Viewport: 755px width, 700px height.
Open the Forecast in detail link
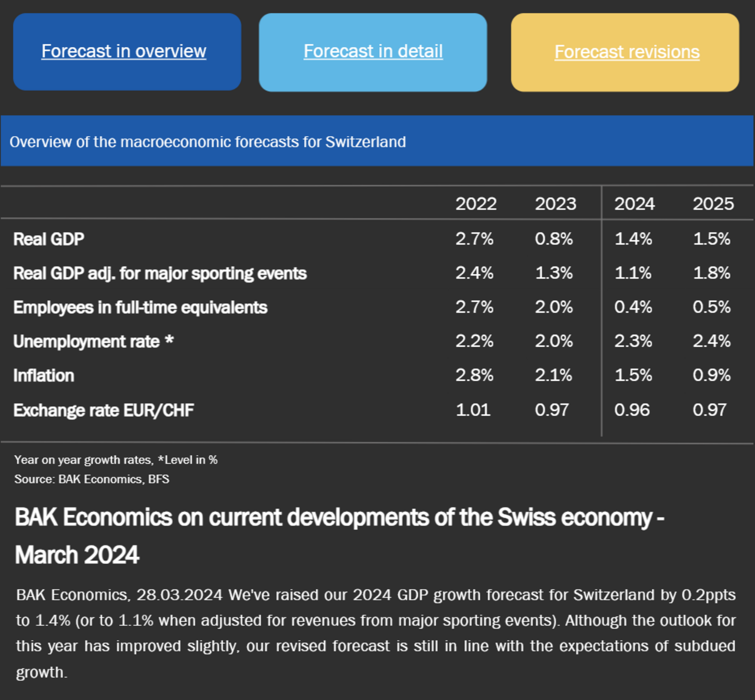(373, 51)
